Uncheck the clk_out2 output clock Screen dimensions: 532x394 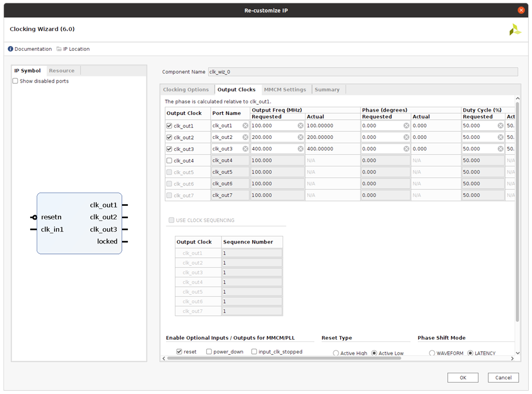click(169, 137)
